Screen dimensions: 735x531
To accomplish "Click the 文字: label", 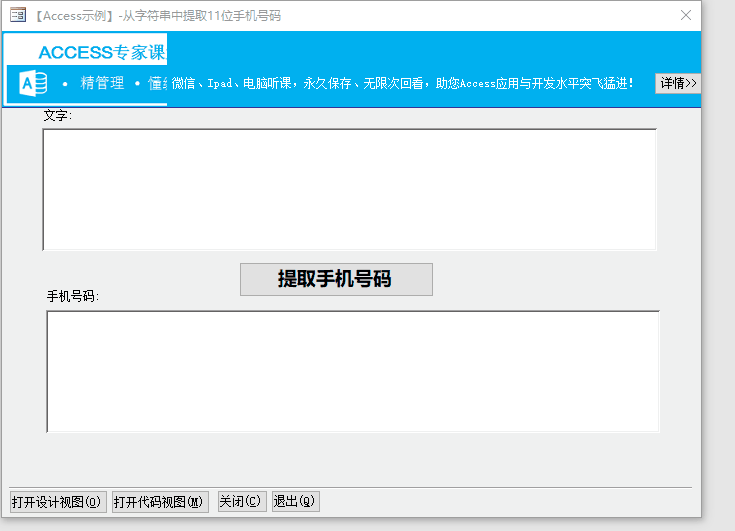I will [x=58, y=115].
